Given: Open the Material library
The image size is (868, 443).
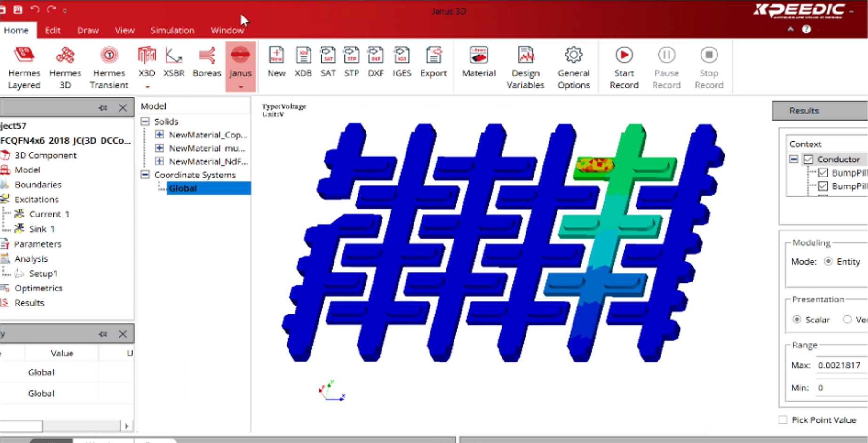Looking at the screenshot, I should click(x=478, y=61).
